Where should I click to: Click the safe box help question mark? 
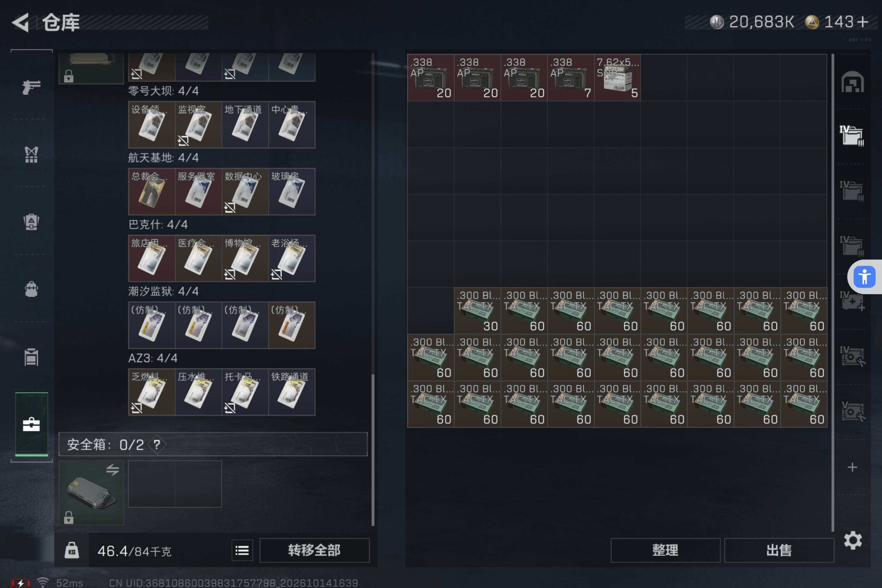click(x=157, y=445)
